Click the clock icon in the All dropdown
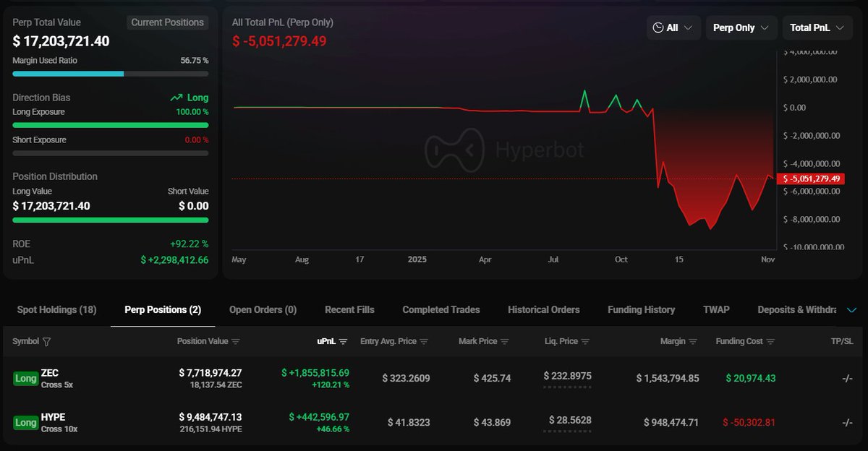This screenshot has height=451, width=868. 658,27
